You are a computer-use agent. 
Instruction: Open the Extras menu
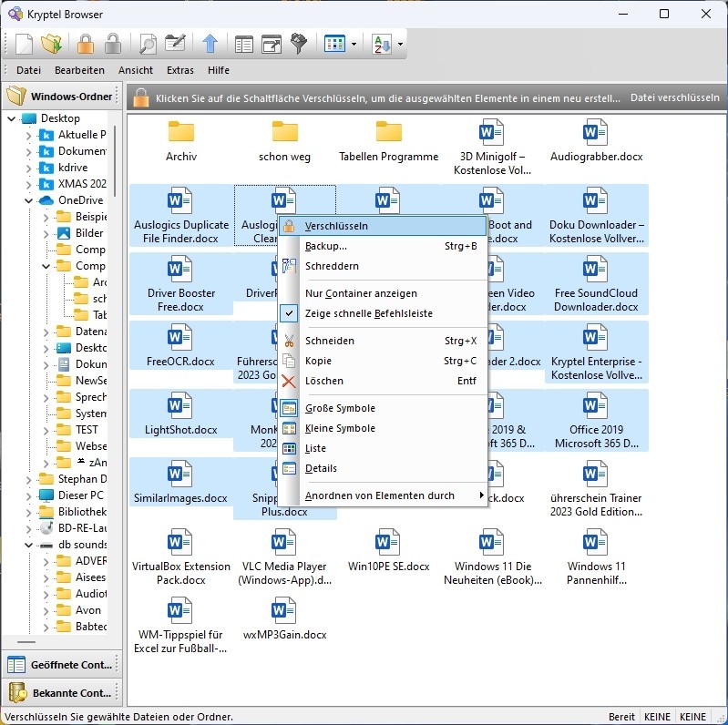[180, 70]
